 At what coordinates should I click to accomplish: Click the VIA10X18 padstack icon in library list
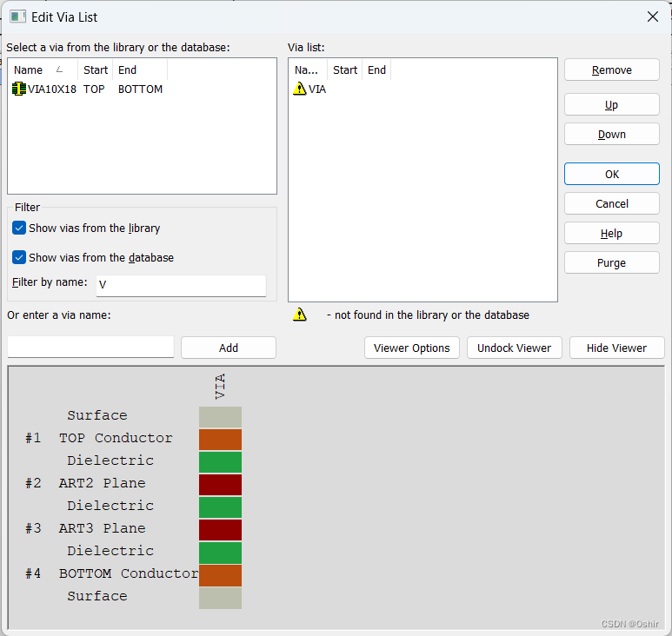point(19,89)
